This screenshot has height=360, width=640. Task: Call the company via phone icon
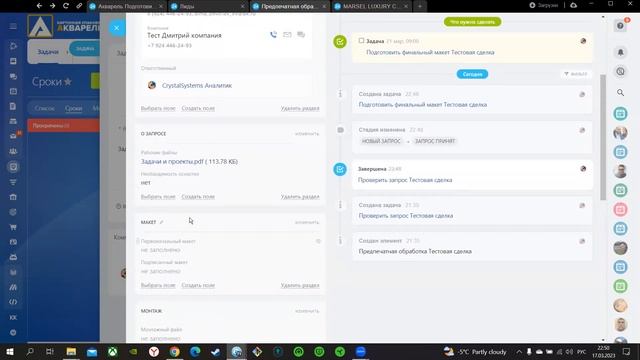click(x=273, y=35)
